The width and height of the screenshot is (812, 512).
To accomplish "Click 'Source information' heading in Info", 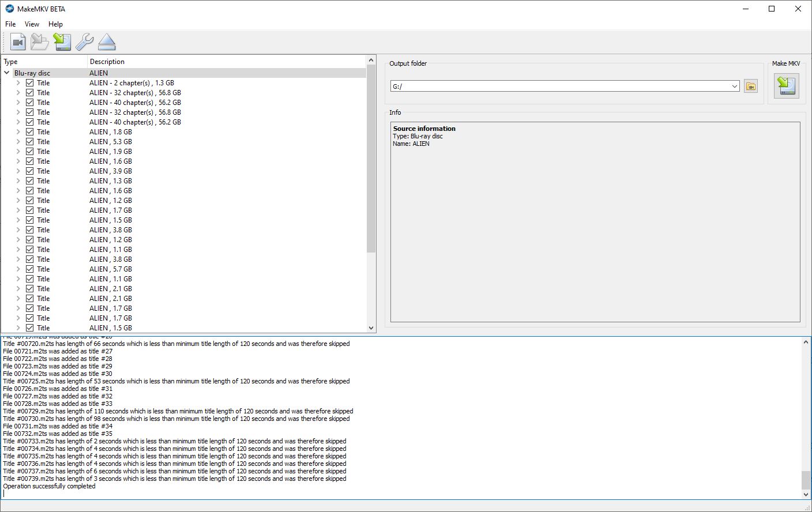I will point(424,129).
